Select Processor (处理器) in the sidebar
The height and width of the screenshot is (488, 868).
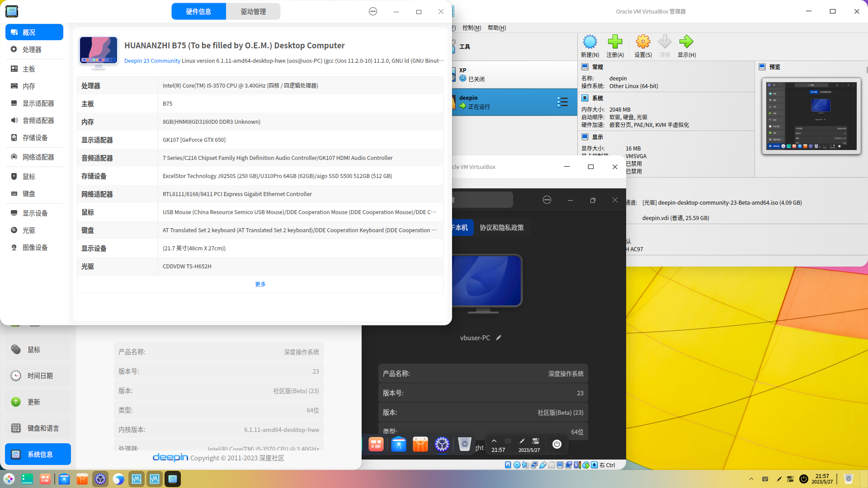coord(32,50)
